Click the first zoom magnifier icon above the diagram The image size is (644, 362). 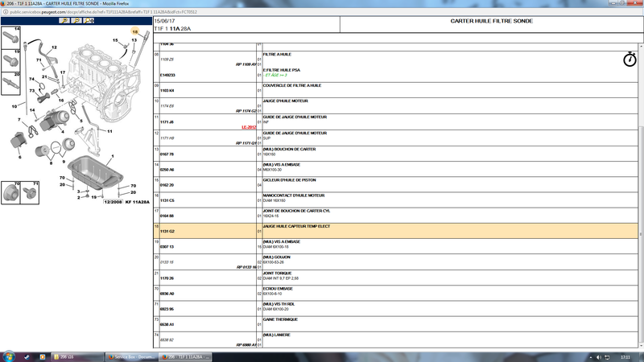[64, 21]
